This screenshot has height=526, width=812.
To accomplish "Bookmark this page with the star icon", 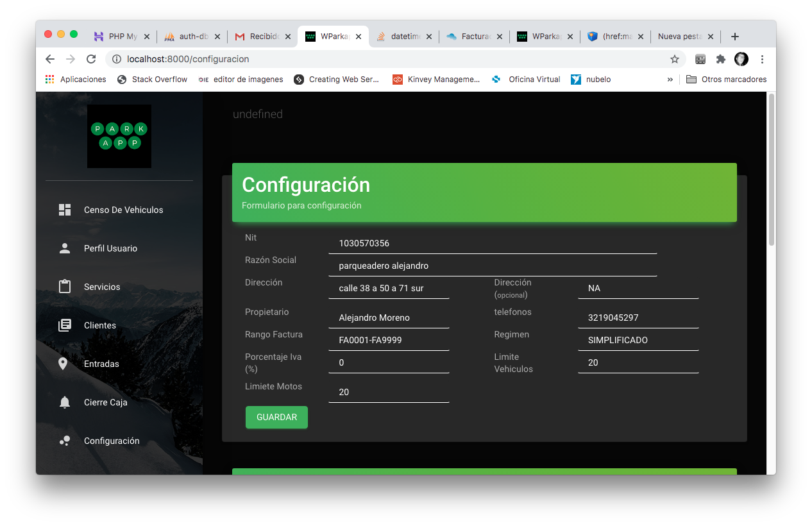I will point(674,59).
